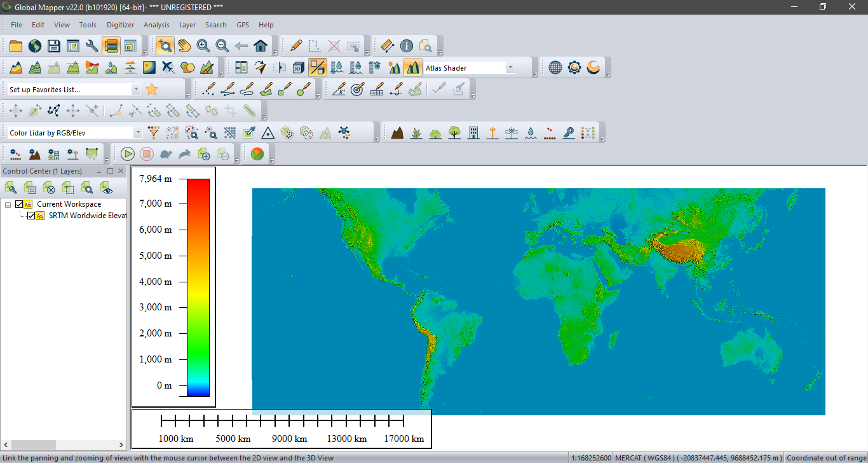
Task: Collapse the Current Workspace tree node
Action: 8,204
